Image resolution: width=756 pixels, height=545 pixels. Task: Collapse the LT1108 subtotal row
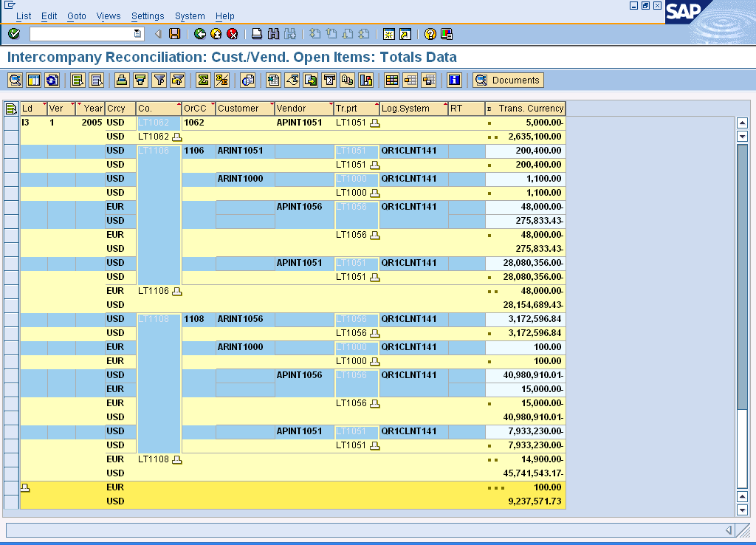pyautogui.click(x=177, y=459)
